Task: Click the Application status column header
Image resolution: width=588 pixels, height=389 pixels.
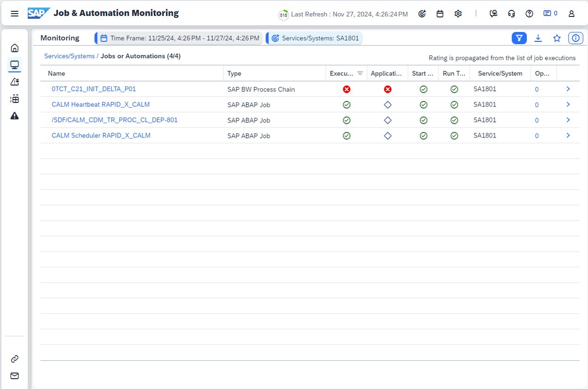Action: 387,73
